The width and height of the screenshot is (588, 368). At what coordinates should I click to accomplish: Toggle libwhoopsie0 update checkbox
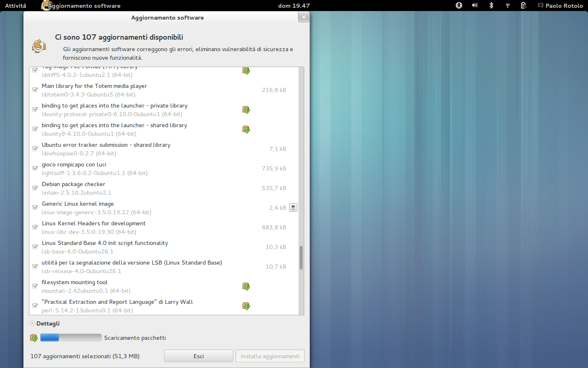35,148
